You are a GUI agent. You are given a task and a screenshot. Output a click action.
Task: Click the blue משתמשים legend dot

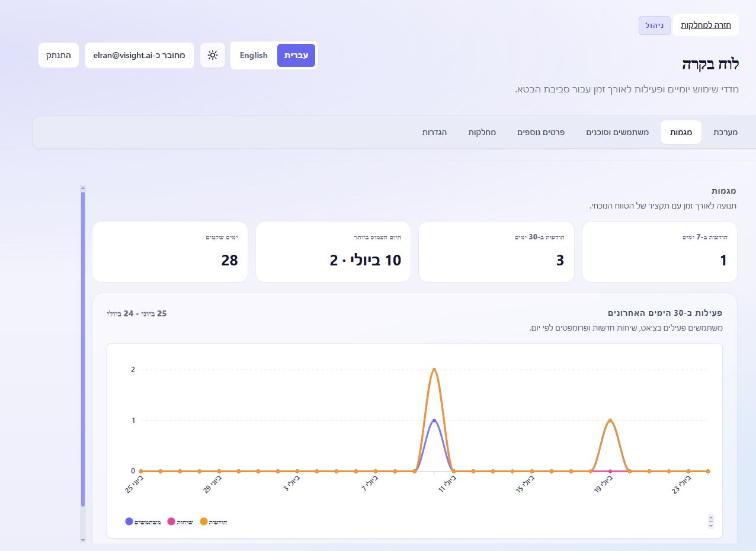pyautogui.click(x=129, y=521)
